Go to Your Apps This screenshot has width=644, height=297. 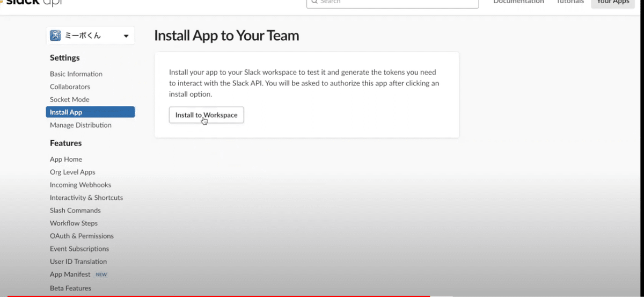tap(613, 3)
